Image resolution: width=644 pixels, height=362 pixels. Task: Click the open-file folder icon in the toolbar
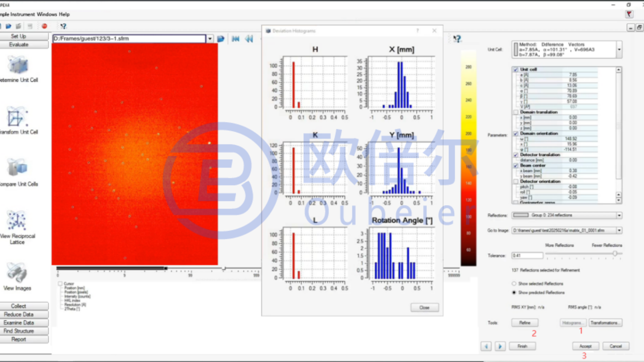coord(8,26)
